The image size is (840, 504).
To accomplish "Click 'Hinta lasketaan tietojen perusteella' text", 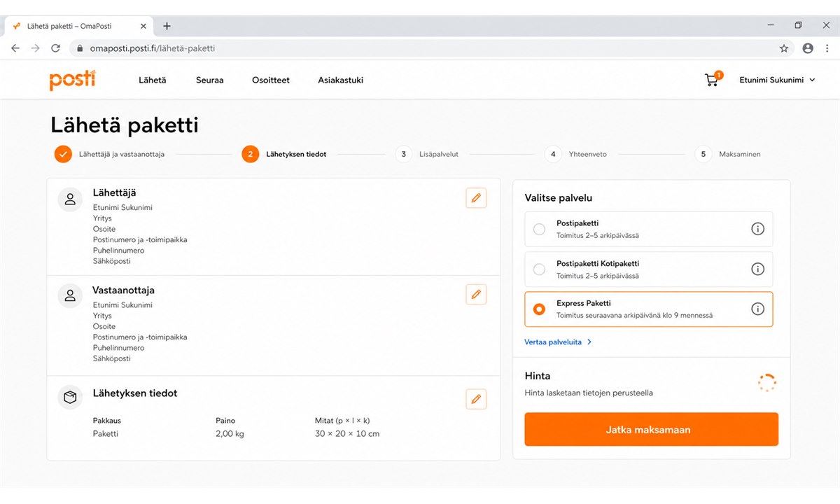I will (x=589, y=393).
